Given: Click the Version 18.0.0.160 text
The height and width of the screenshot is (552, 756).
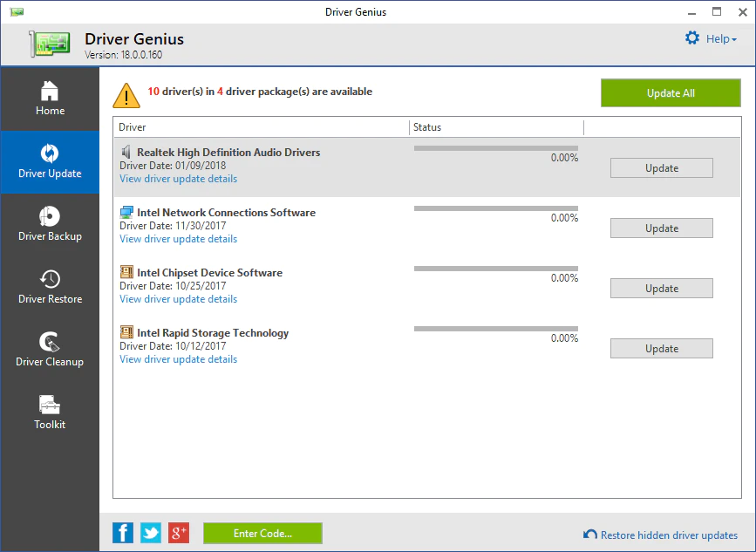Looking at the screenshot, I should coord(124,55).
